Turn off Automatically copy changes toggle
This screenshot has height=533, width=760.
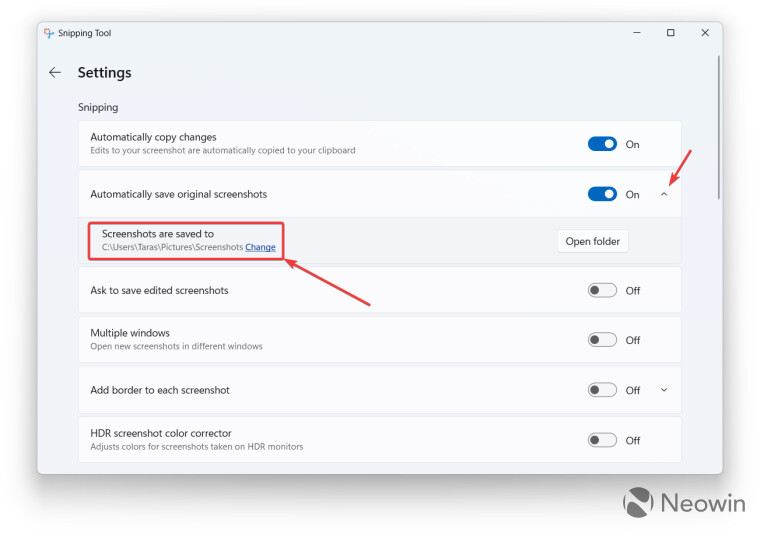(602, 144)
